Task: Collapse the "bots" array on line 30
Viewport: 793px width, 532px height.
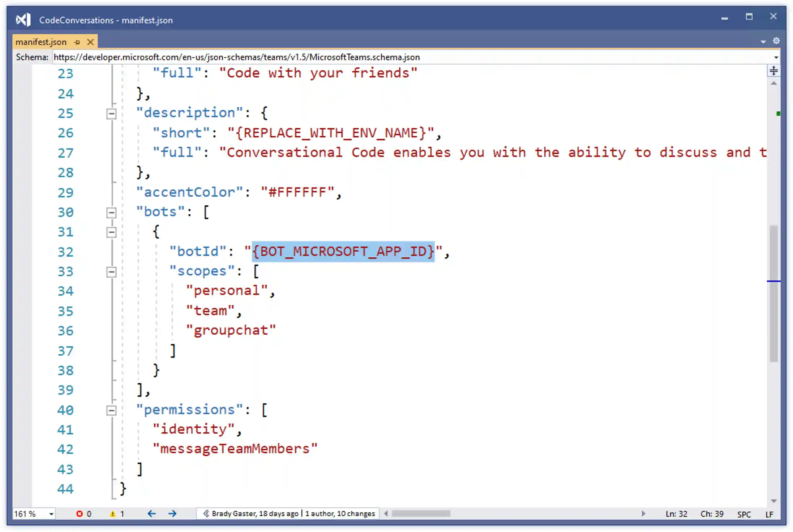Action: coord(111,213)
